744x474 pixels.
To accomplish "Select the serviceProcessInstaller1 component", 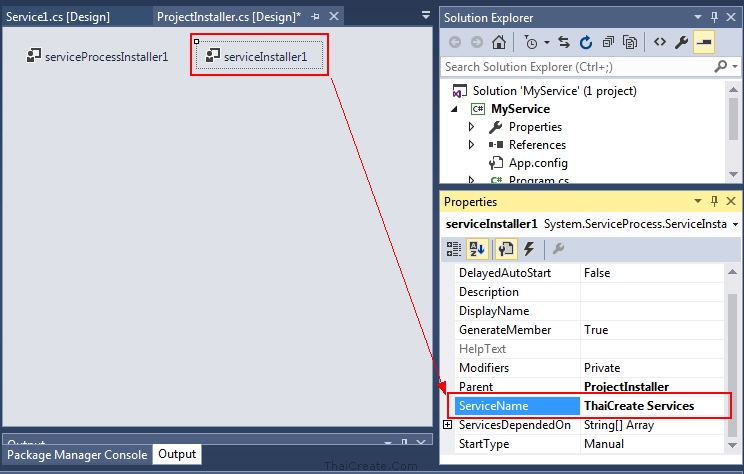I will coord(97,56).
